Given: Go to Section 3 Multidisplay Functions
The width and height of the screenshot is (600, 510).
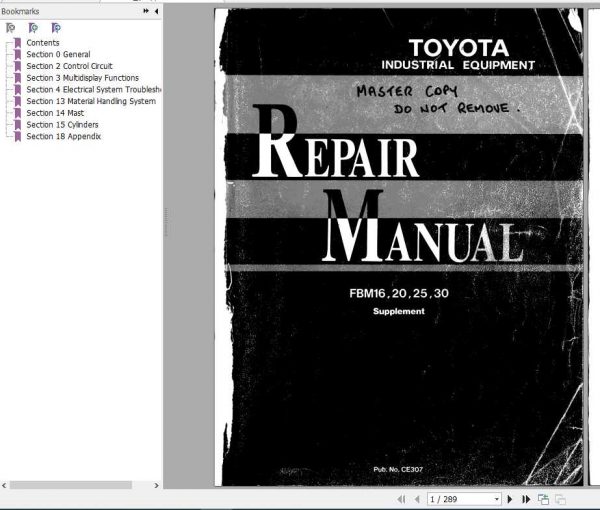Looking at the screenshot, I should (x=82, y=78).
